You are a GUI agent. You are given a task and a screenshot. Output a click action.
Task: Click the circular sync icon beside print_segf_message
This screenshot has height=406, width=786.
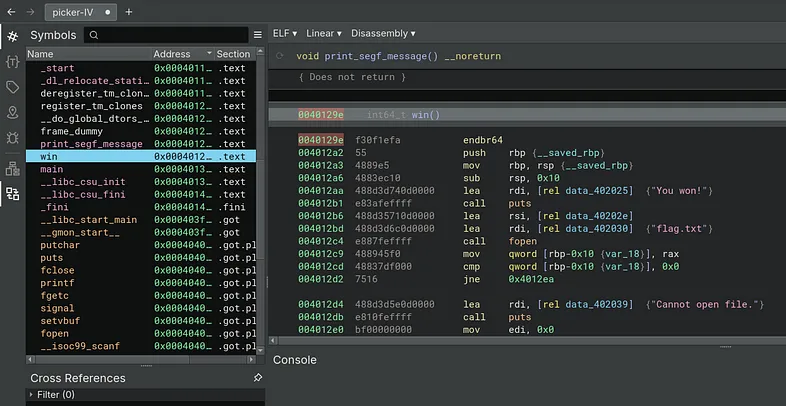coord(279,56)
